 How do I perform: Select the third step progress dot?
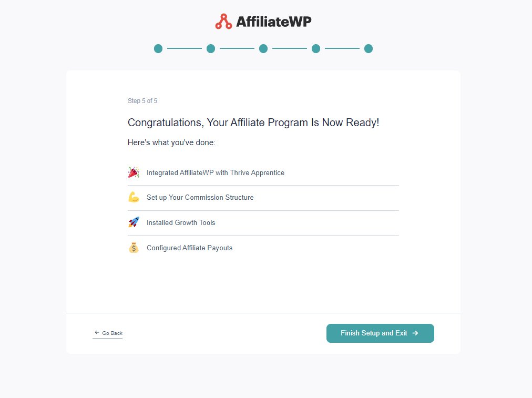point(263,48)
